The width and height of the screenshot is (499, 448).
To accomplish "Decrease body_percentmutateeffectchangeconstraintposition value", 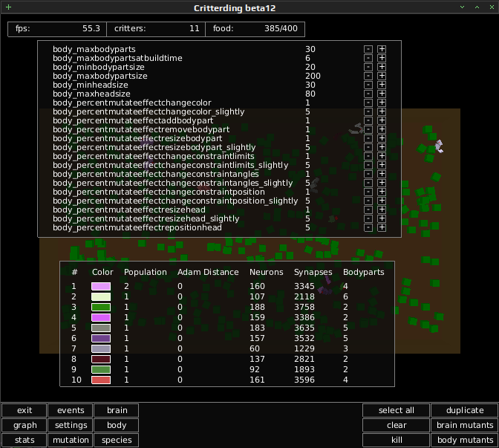I will click(x=368, y=192).
